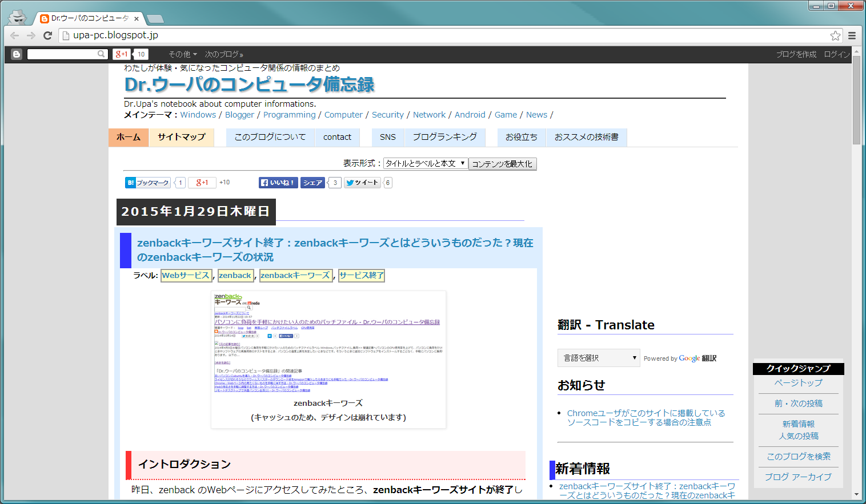Open the Computer theme link
Viewport: 866px width, 504px height.
coord(343,115)
